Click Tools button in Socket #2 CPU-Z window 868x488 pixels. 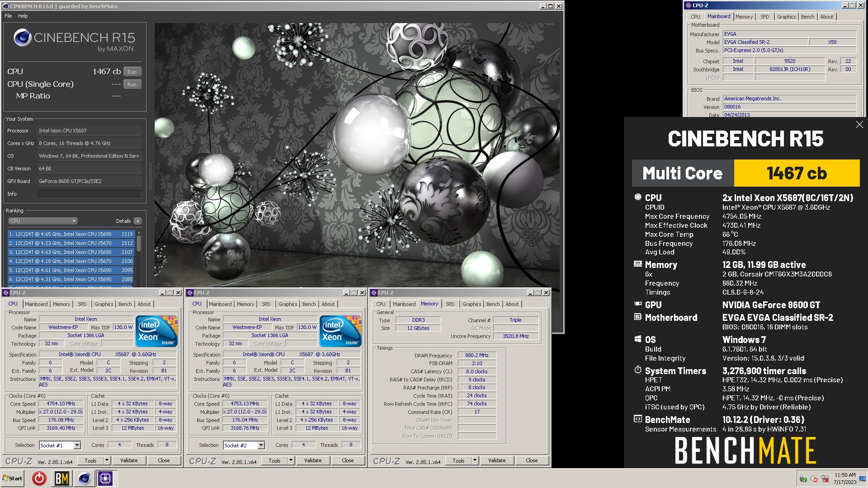[x=274, y=460]
